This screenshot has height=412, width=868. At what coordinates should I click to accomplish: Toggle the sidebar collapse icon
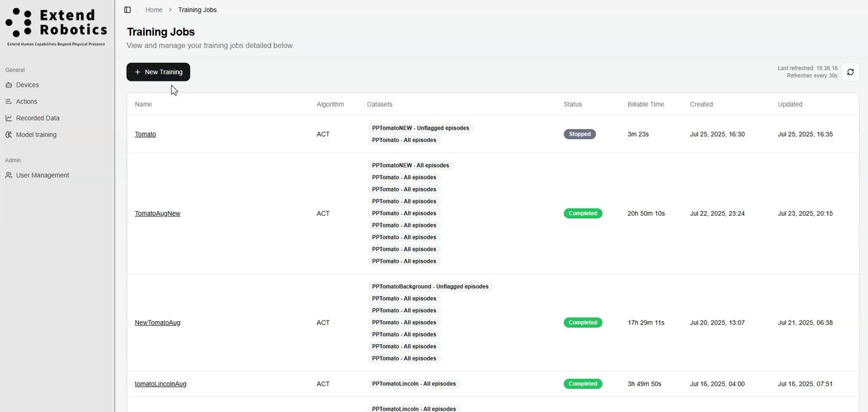pos(127,10)
